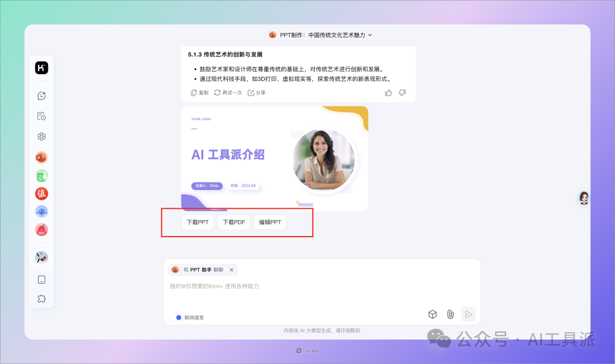Open the green document assistant icon
The image size is (615, 364).
tap(42, 176)
